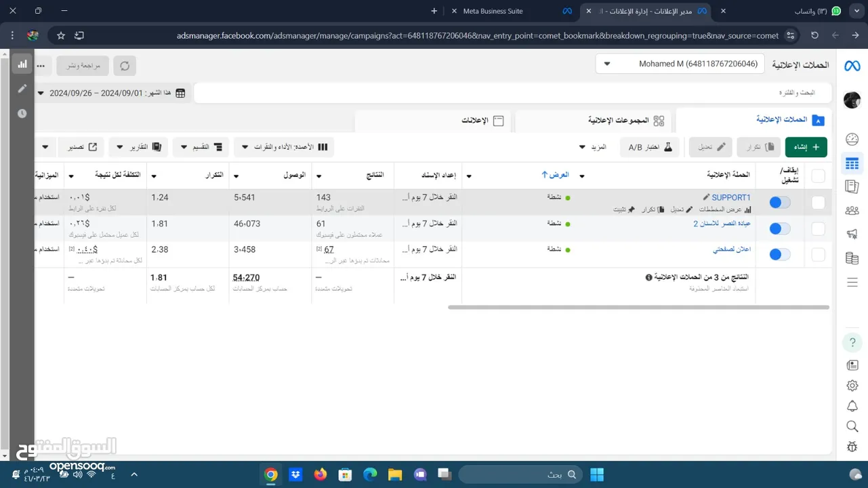Check the عياده النصر للاسنان 2 row checkbox
This screenshot has width=868, height=488.
point(819,228)
